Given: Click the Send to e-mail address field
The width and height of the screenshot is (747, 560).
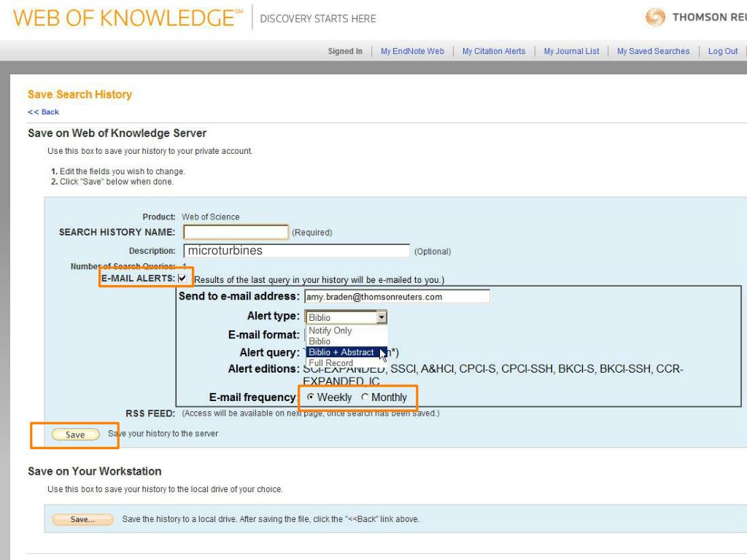Looking at the screenshot, I should pyautogui.click(x=397, y=297).
